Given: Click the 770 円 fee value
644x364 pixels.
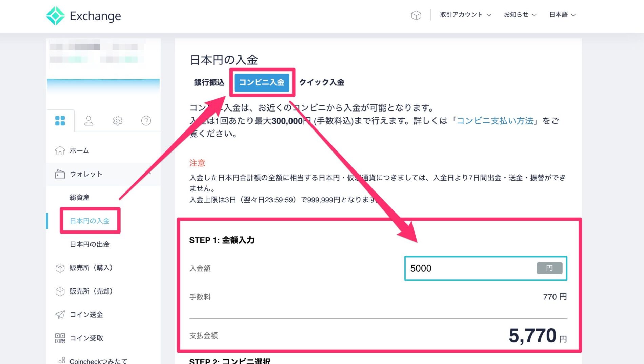Looking at the screenshot, I should point(555,297).
